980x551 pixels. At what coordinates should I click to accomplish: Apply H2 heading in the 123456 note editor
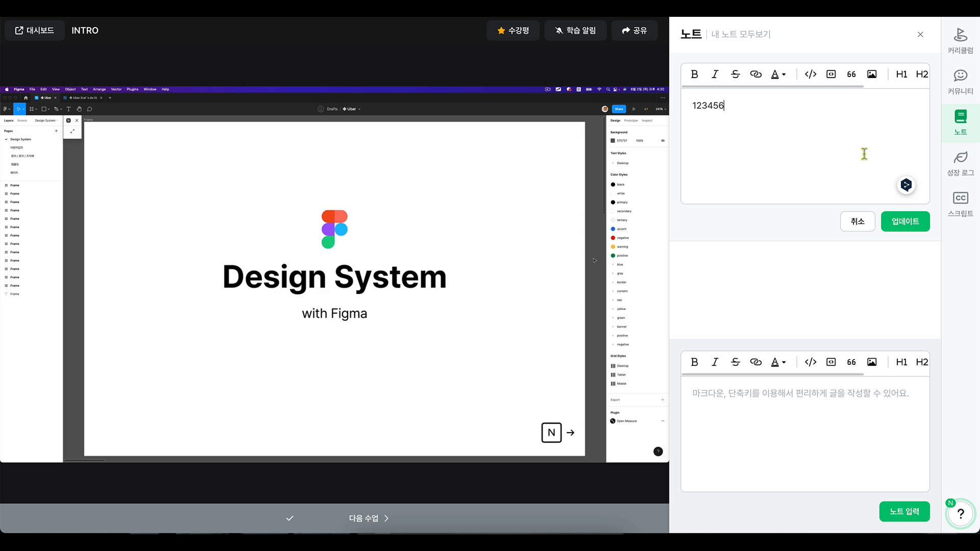click(x=922, y=74)
